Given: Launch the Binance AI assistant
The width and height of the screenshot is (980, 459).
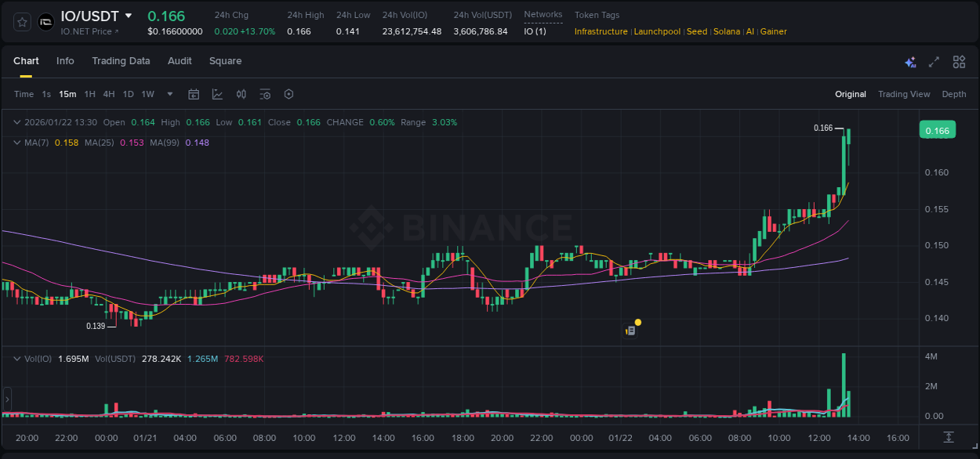Looking at the screenshot, I should [x=910, y=61].
